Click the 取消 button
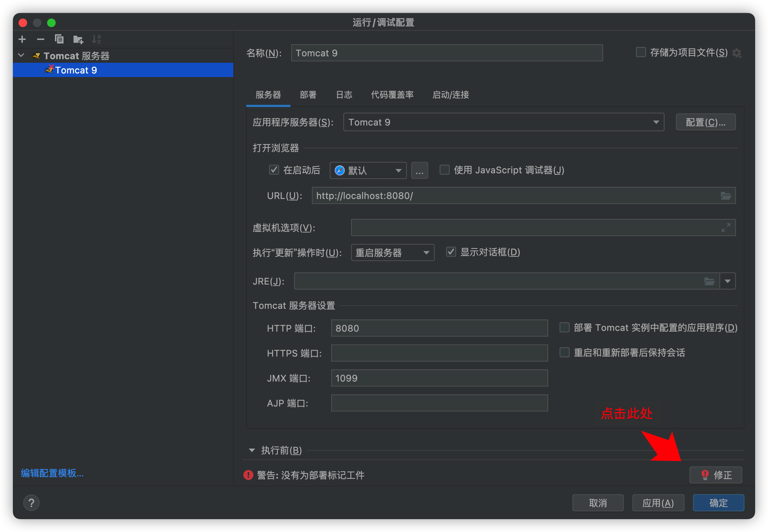 (x=598, y=503)
